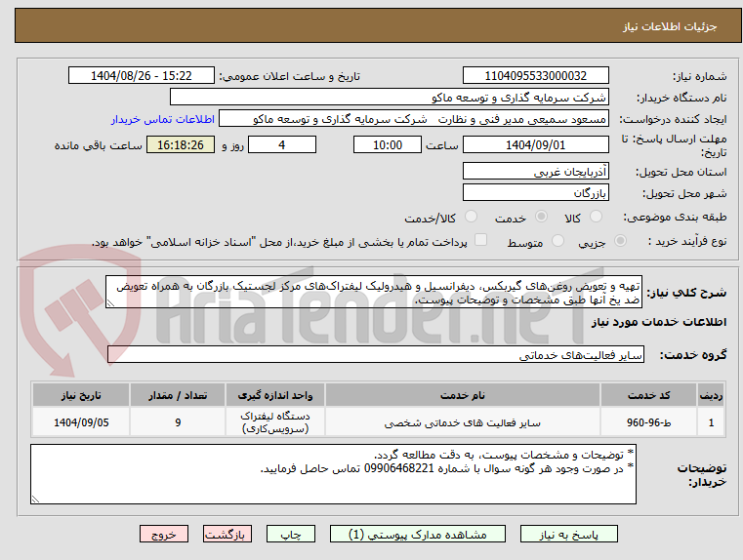Select the جزیی purchase type radio

[x=620, y=241]
